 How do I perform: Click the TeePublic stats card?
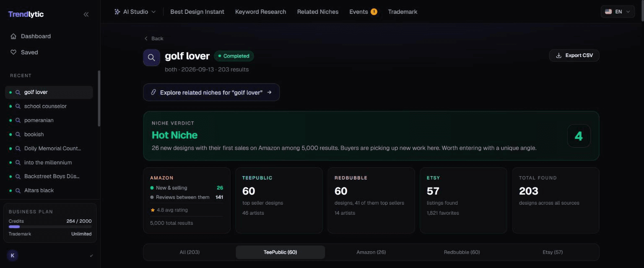pyautogui.click(x=279, y=200)
